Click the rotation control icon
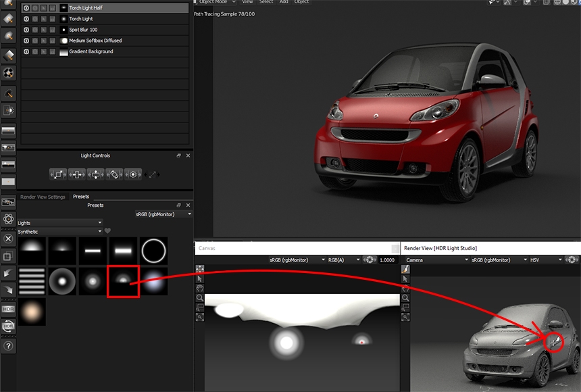The width and height of the screenshot is (581, 392). pos(114,174)
